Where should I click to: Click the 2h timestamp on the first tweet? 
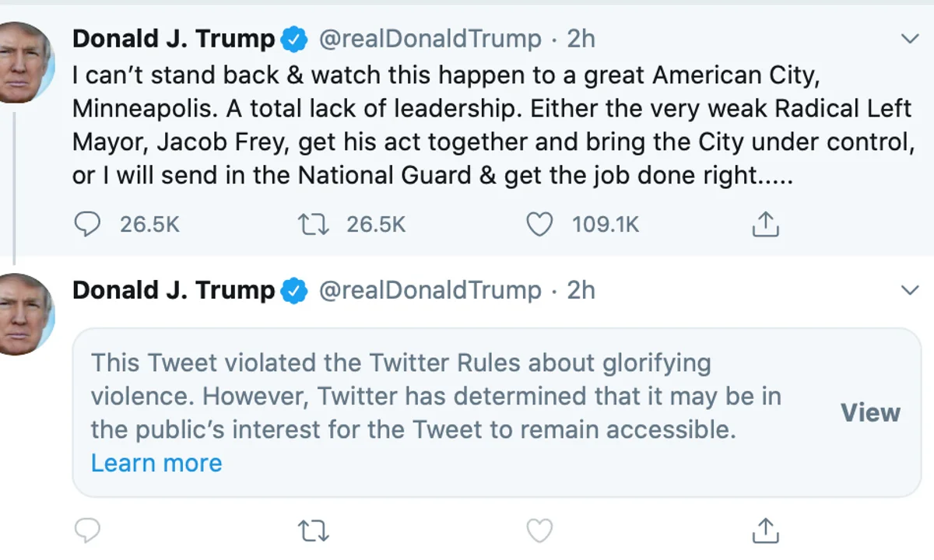click(579, 38)
